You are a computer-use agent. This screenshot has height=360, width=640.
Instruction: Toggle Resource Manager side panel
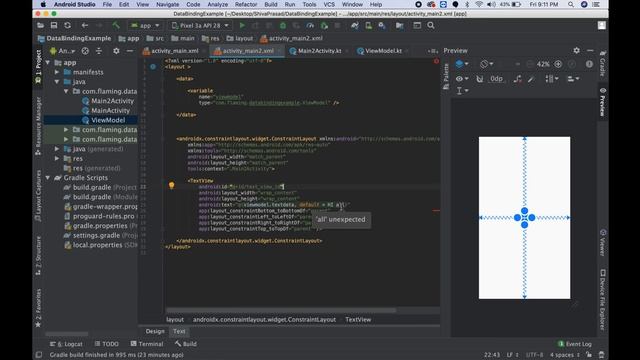(x=38, y=126)
